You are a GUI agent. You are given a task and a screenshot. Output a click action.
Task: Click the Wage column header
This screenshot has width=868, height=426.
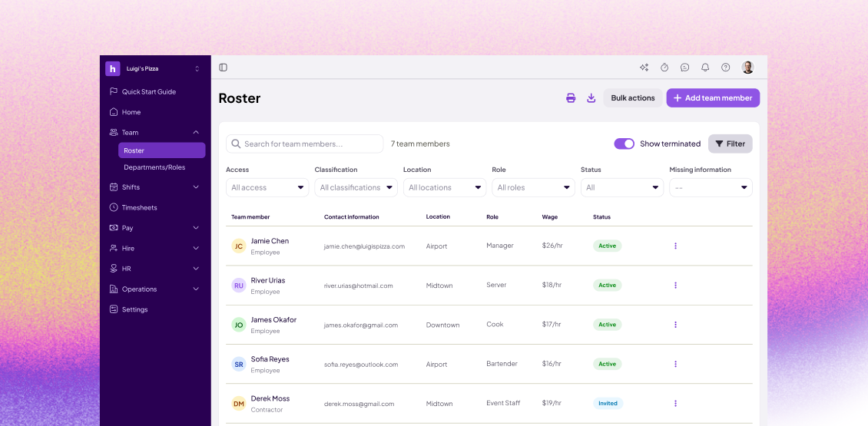[x=550, y=217]
